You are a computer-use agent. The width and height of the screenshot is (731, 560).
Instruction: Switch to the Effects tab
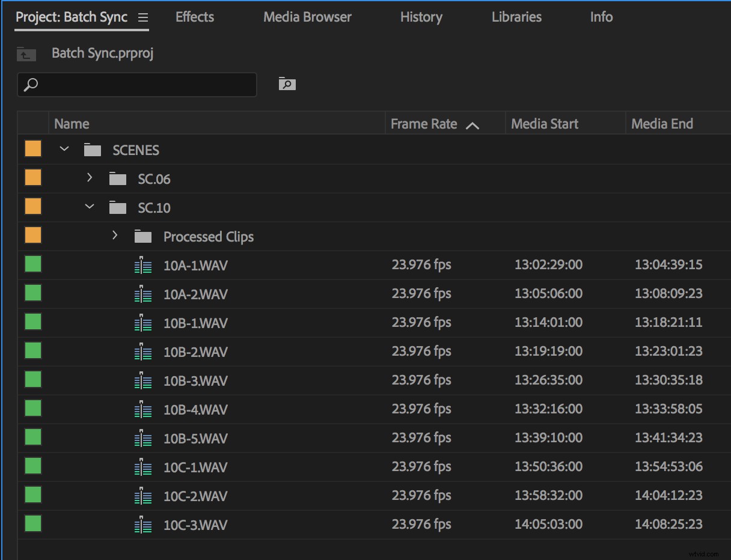(x=194, y=17)
